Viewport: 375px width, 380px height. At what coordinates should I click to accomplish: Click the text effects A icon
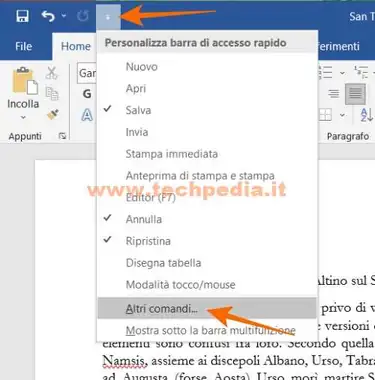[87, 115]
